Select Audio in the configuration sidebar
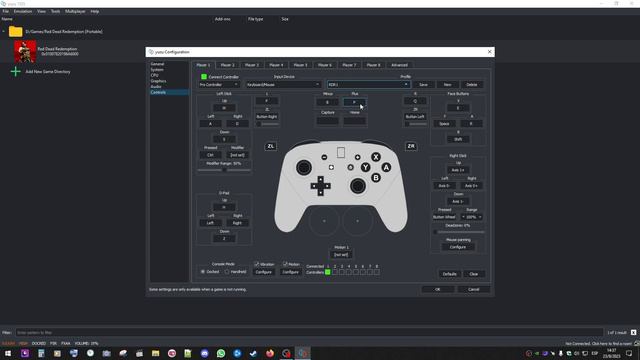The width and height of the screenshot is (640, 360). (x=156, y=87)
